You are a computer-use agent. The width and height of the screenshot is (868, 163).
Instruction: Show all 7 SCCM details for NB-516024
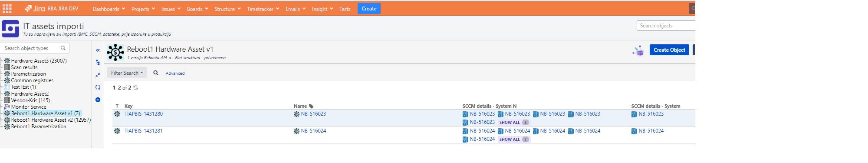pyautogui.click(x=514, y=140)
